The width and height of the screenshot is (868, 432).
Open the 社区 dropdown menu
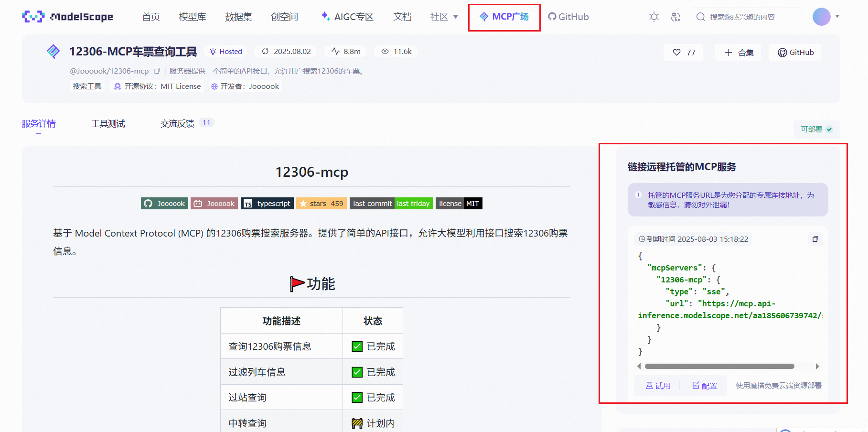[444, 17]
